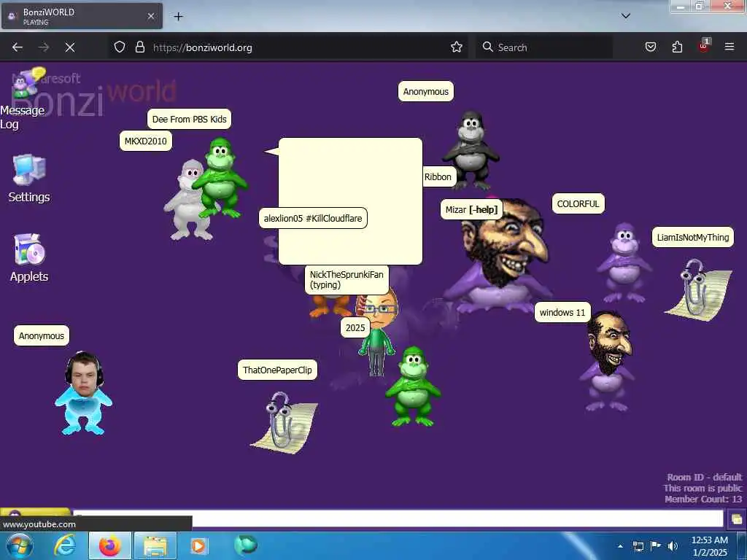Open the Applets desktop icon
Screen dimensions: 747x560
coord(29,257)
